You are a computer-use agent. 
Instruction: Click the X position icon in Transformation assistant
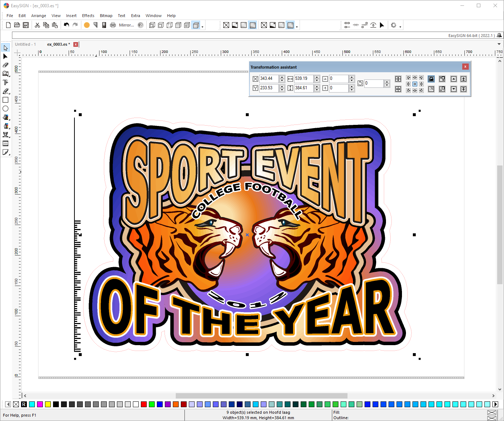point(255,79)
